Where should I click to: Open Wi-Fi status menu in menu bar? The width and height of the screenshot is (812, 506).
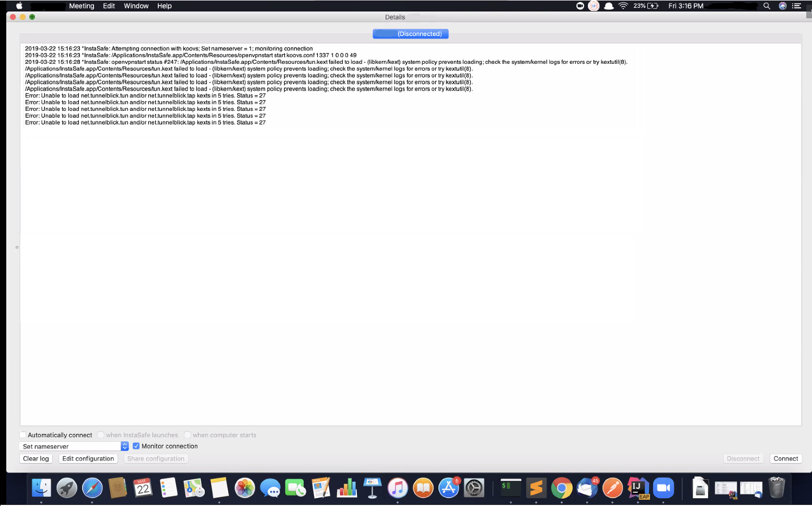(623, 6)
